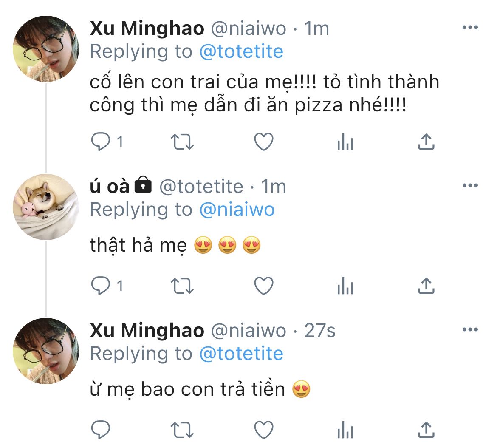This screenshot has width=497, height=448.
Task: Open more options on the ú oà tweet
Action: (x=470, y=186)
